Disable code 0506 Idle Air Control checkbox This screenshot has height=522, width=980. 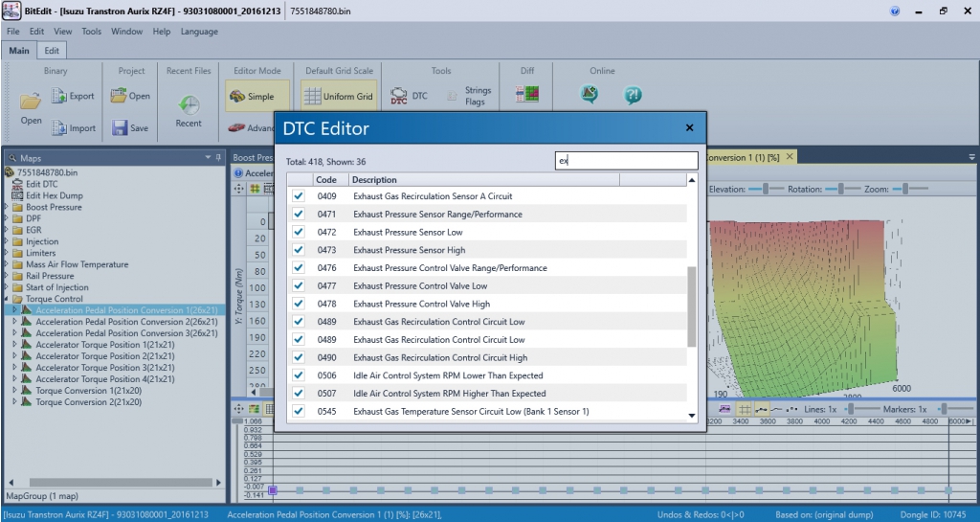click(x=299, y=375)
